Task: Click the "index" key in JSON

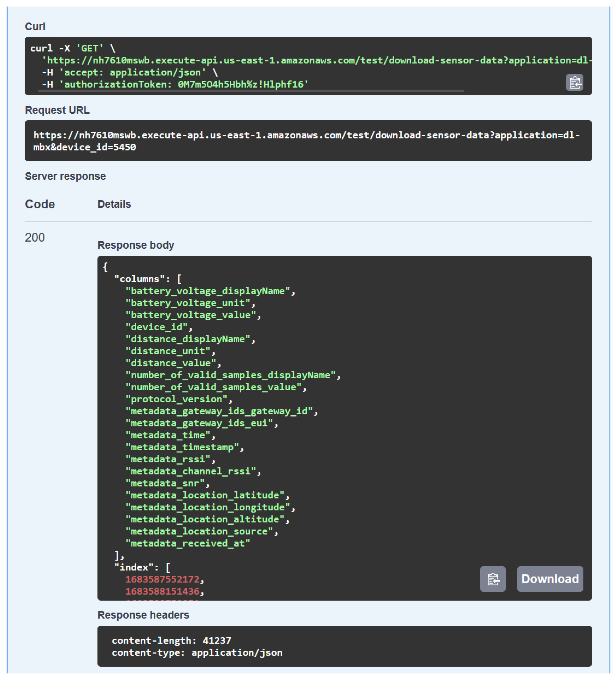Action: (x=134, y=567)
